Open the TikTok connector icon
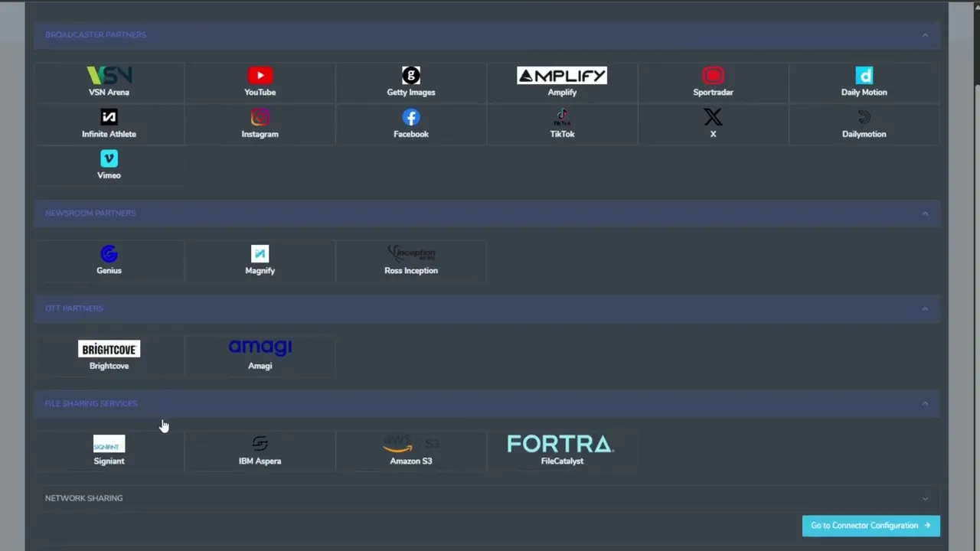This screenshot has width=980, height=551. [x=562, y=117]
